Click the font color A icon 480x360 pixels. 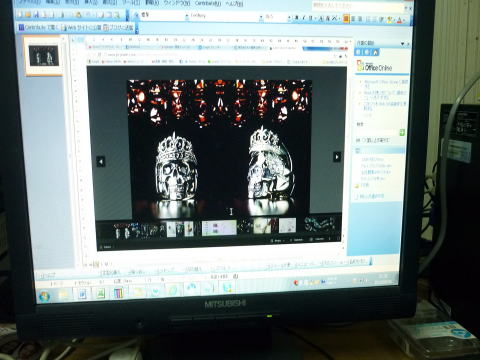[399, 20]
